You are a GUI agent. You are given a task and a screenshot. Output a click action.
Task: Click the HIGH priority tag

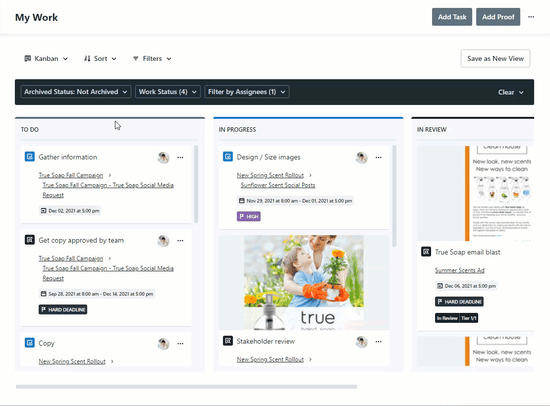[249, 216]
